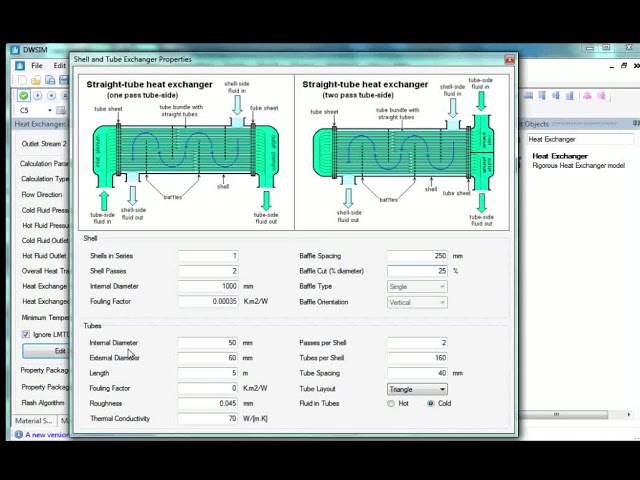Click the tubes Internal Diameter field showing 50
The width and height of the screenshot is (640, 480).
[208, 342]
